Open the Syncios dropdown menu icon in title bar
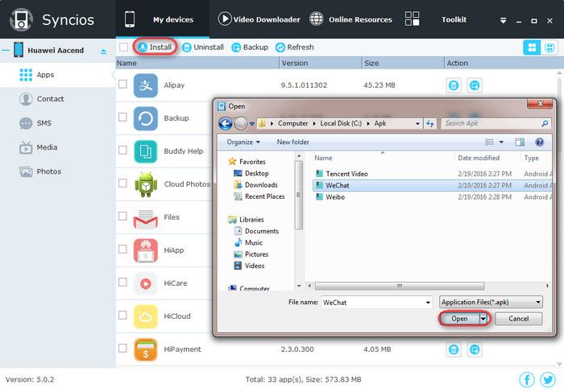 [x=504, y=20]
